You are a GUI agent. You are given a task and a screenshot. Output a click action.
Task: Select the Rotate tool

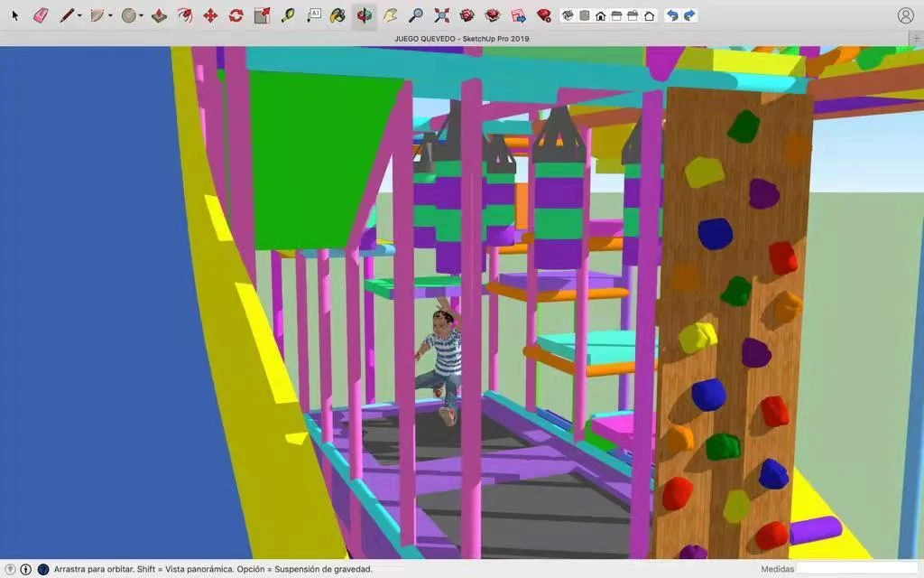(236, 15)
